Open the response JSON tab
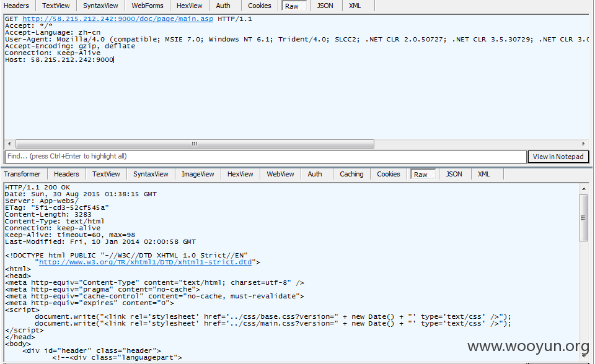Image resolution: width=595 pixels, height=364 pixels. tap(454, 174)
